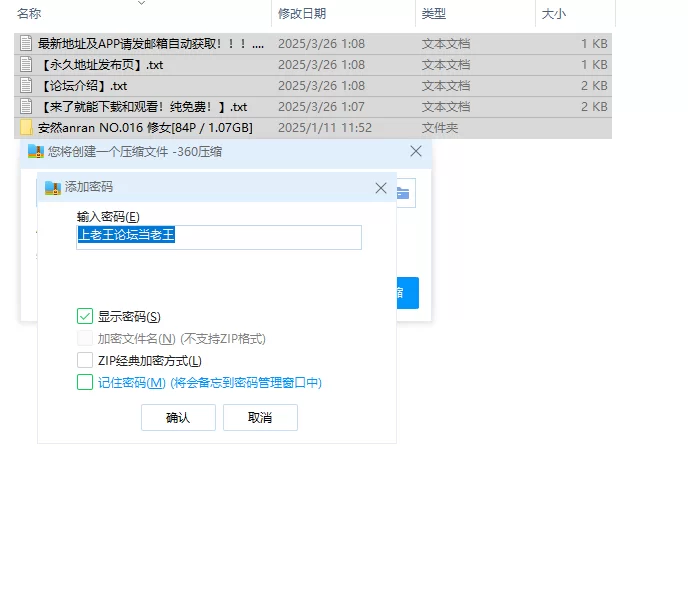Tick the 记住密码 checkbox

coord(85,382)
